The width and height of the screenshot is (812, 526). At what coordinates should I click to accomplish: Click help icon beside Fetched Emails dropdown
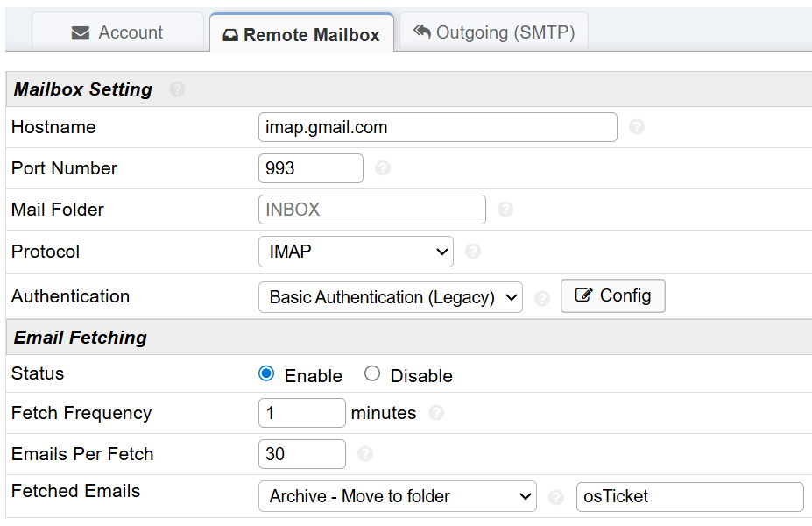pyautogui.click(x=555, y=497)
